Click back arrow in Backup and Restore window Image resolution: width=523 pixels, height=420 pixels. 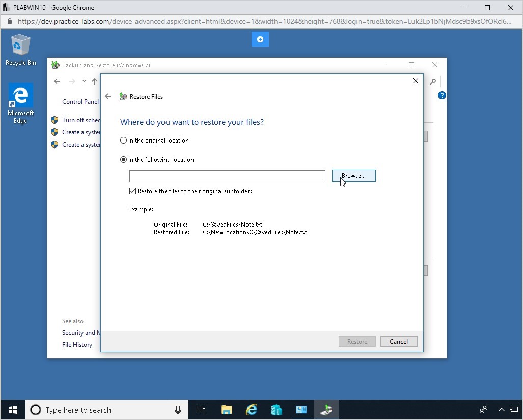pos(57,81)
